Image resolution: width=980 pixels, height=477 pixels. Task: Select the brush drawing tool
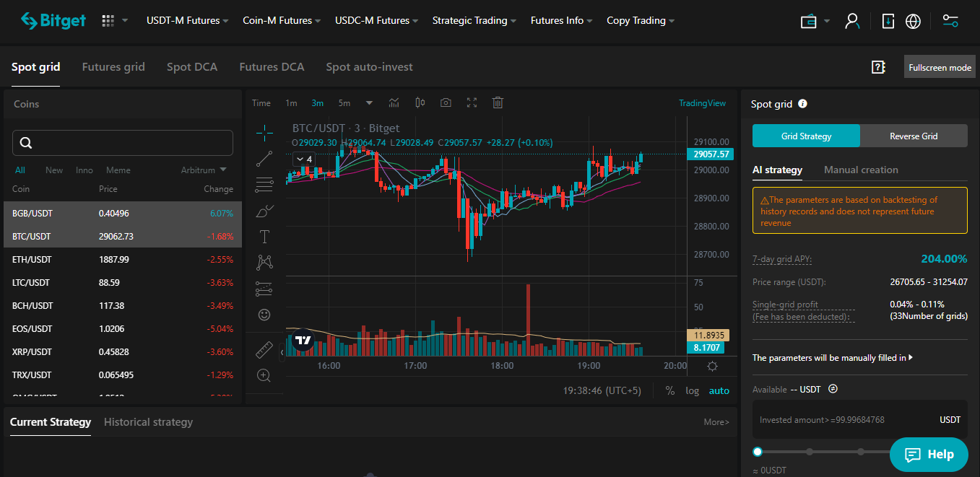point(264,211)
